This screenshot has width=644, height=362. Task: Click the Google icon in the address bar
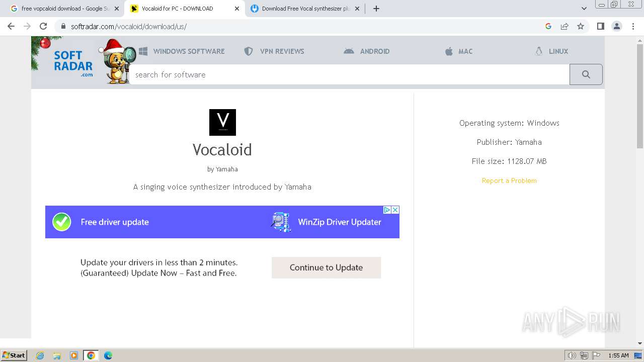click(548, 26)
